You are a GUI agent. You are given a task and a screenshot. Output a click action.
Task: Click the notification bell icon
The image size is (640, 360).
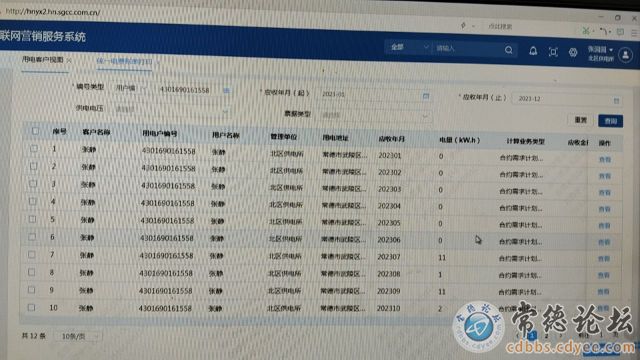533,51
